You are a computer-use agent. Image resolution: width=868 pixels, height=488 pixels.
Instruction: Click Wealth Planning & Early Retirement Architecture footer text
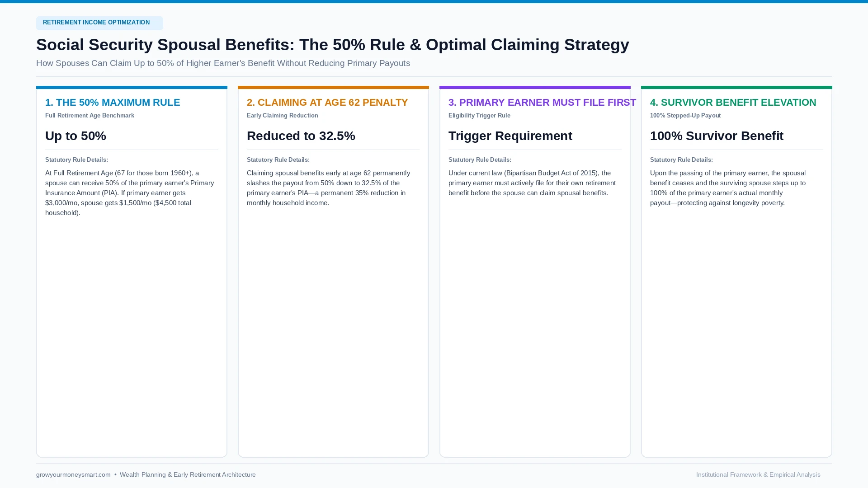(188, 474)
